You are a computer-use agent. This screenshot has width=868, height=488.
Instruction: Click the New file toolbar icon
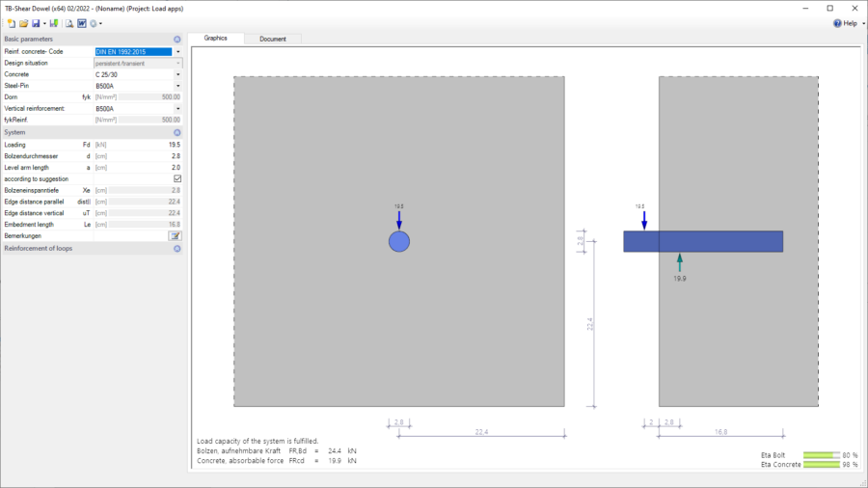click(11, 23)
